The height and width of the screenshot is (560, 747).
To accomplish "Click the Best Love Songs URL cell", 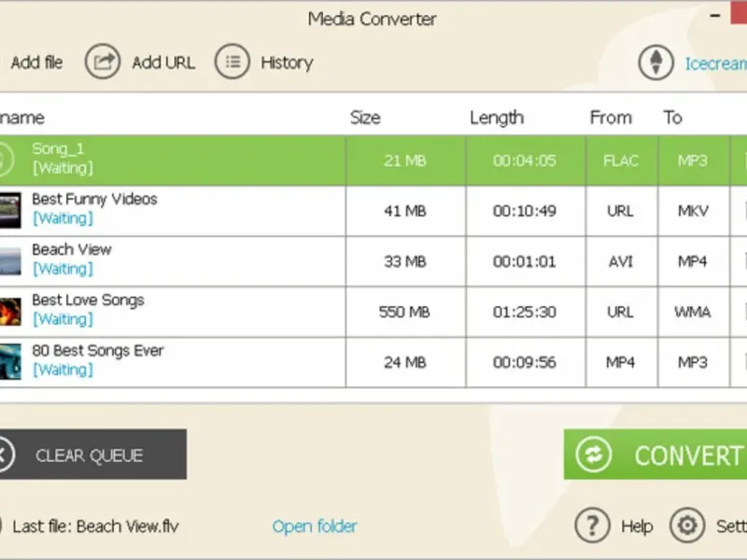I will coord(621,312).
